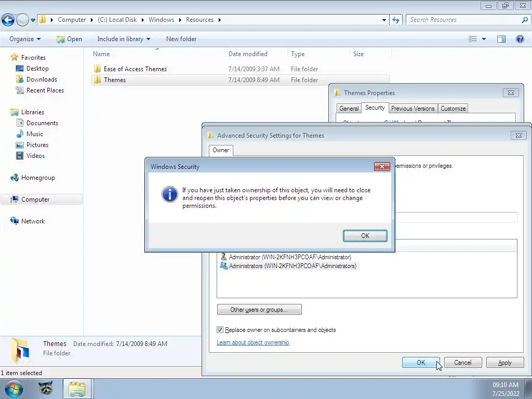This screenshot has width=532, height=399.
Task: Switch to Customize tab in Themes Properties
Action: pyautogui.click(x=453, y=109)
